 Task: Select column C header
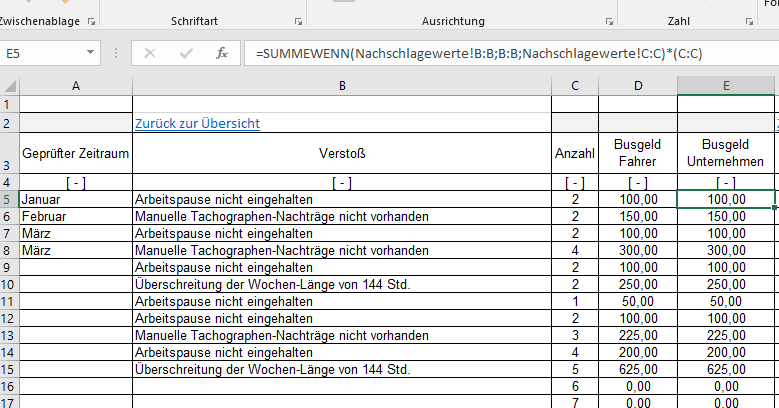[575, 86]
